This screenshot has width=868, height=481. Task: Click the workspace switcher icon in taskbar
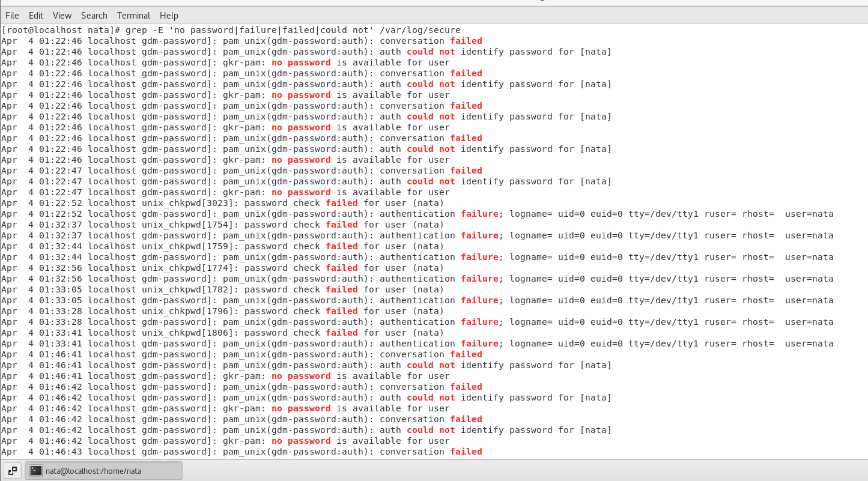coord(13,471)
